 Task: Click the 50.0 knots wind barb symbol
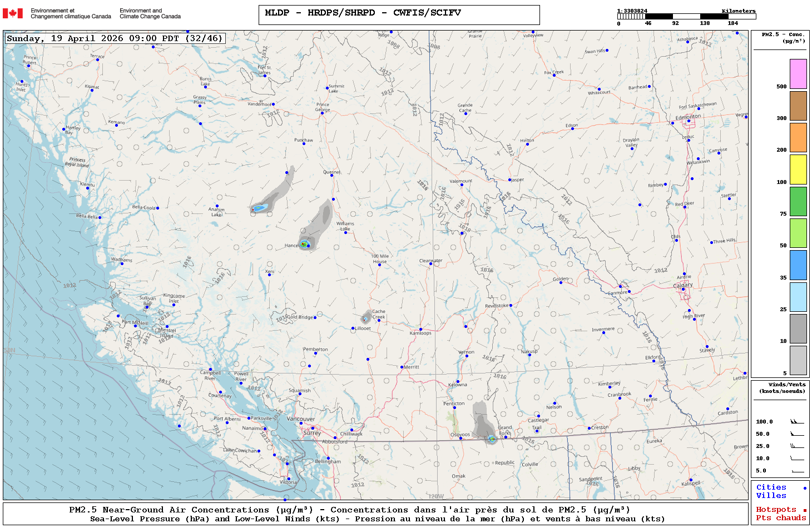(x=797, y=434)
